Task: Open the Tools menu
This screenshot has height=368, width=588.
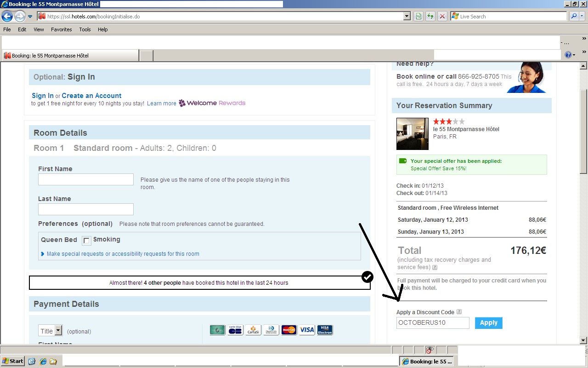Action: 85,29
